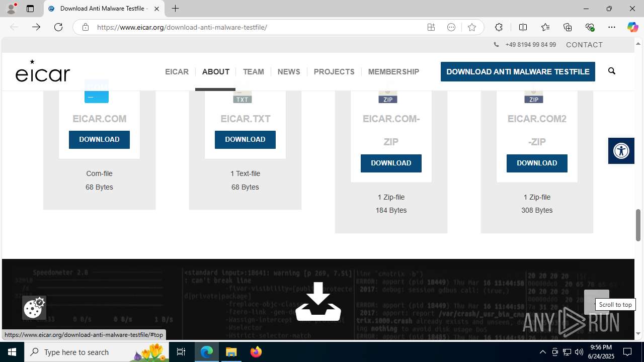Show hidden system tray icons
644x362 pixels.
tap(542, 352)
